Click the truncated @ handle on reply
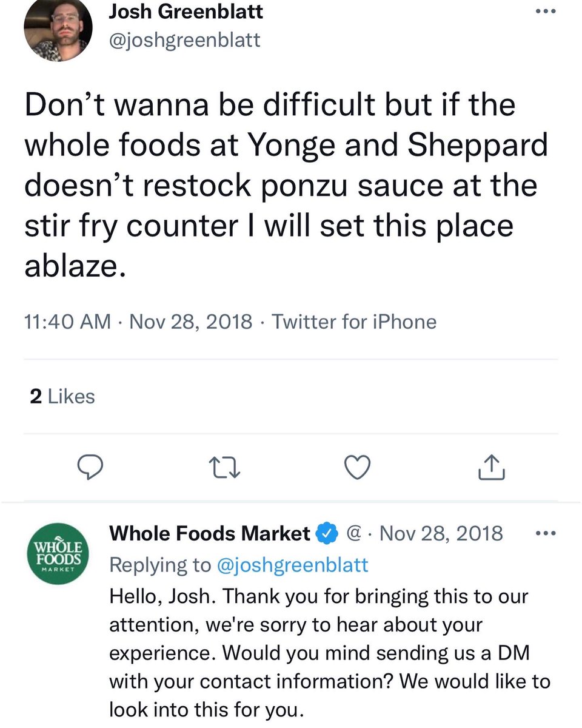Viewport: 582px width, 728px height. [x=354, y=534]
